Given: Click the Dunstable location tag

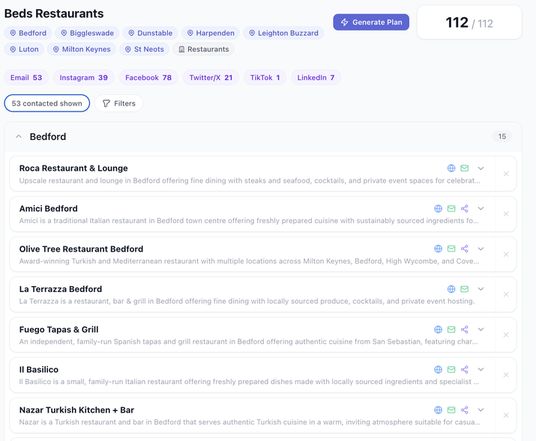Looking at the screenshot, I should pyautogui.click(x=150, y=33).
